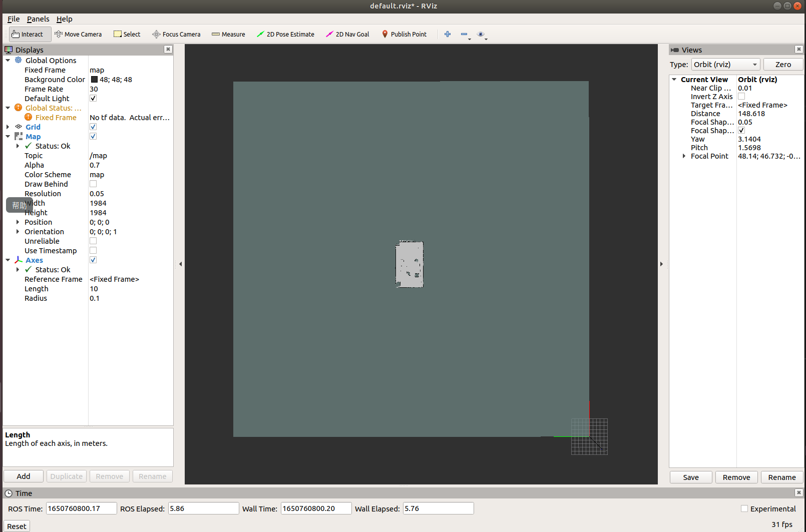Collapse the Global Options tree entry
The height and width of the screenshot is (532, 806).
click(x=8, y=60)
